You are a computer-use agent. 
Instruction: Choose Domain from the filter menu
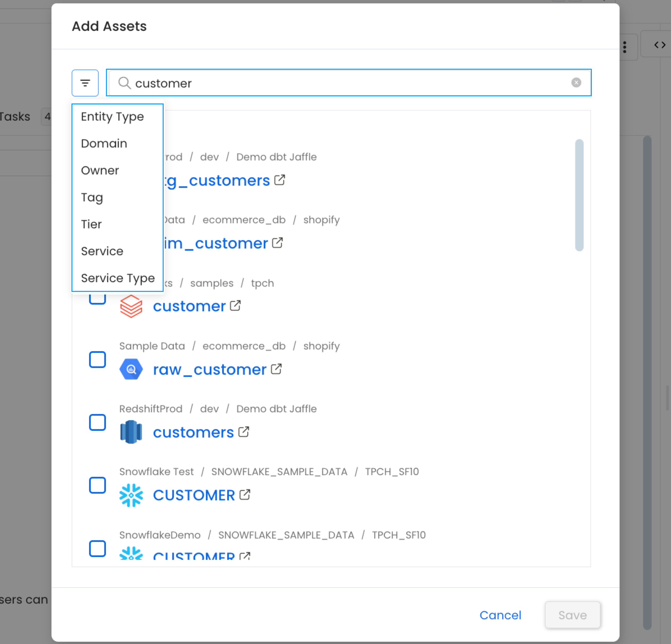coord(104,143)
